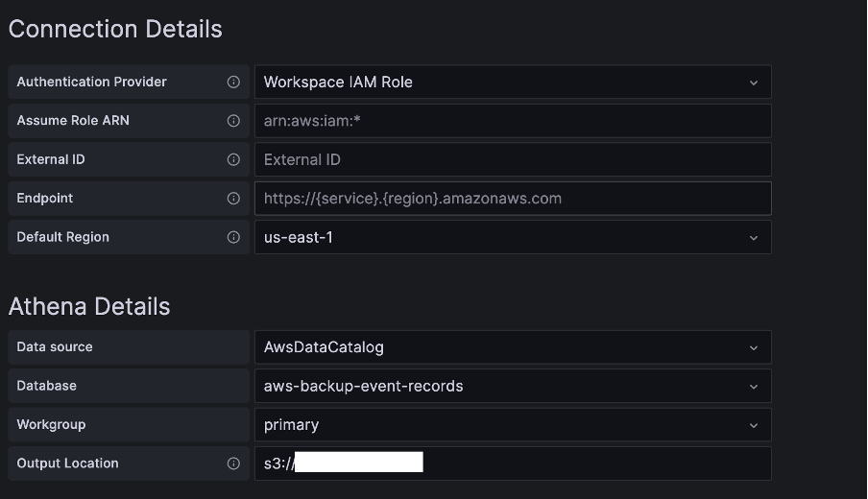Click chevron arrow on Workspace IAM Role selector

click(x=754, y=83)
